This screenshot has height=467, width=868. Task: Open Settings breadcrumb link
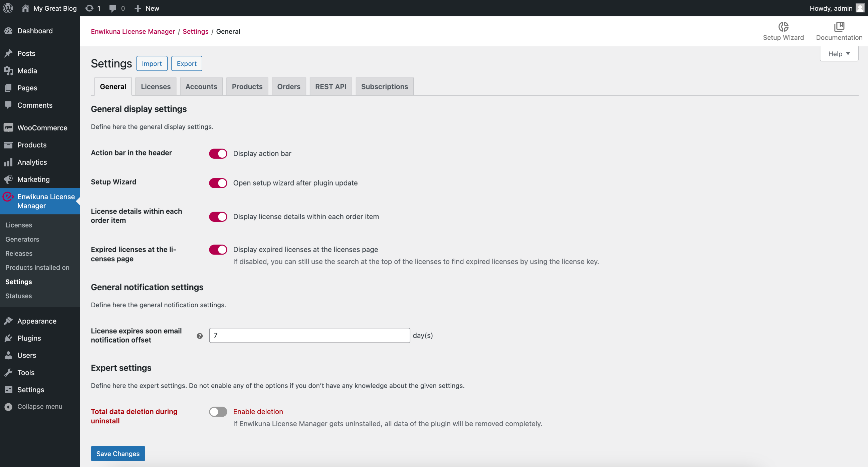tap(195, 31)
